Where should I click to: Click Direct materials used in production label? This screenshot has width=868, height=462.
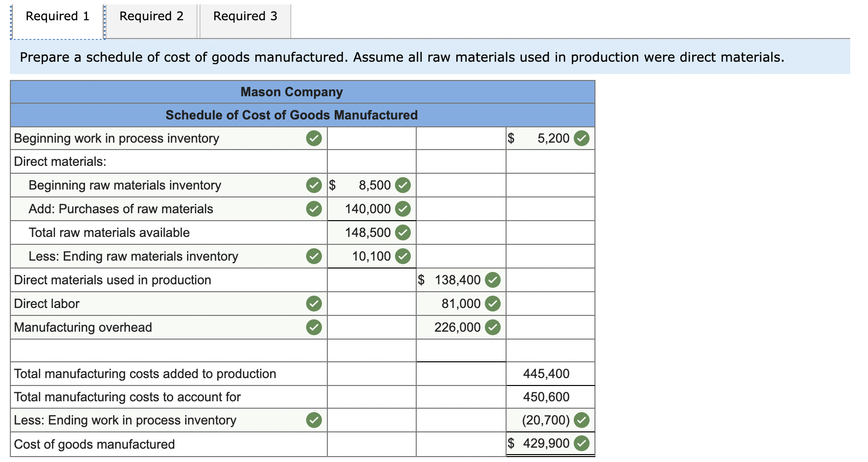click(x=113, y=280)
